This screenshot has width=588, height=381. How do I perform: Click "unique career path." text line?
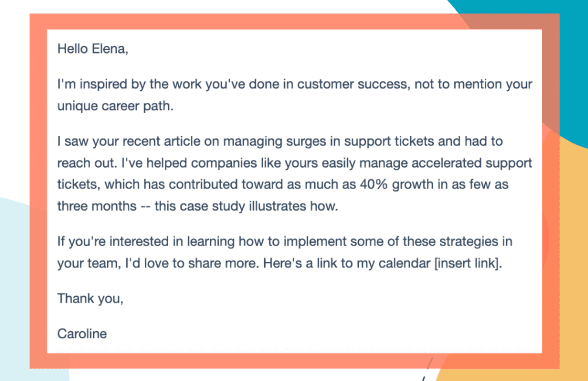pyautogui.click(x=115, y=106)
